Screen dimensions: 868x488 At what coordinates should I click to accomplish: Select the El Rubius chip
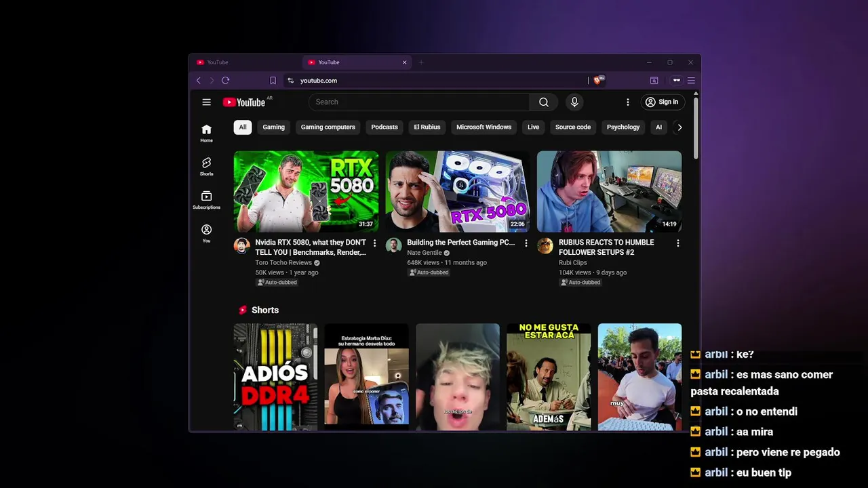tap(427, 127)
